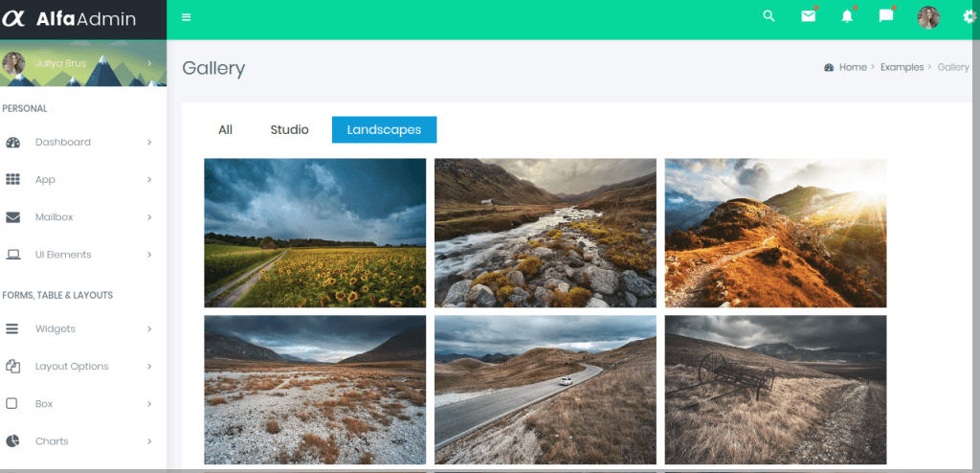Open the old farm rake field thumbnail
This screenshot has width=980, height=473.
(775, 390)
